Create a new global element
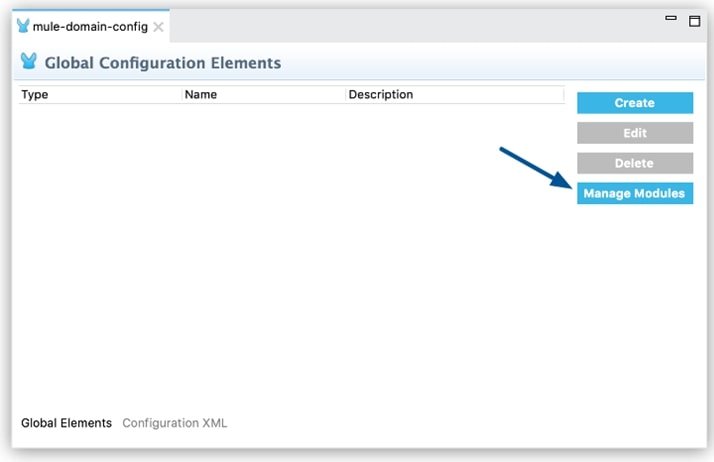Image resolution: width=714 pixels, height=462 pixels. click(x=635, y=103)
